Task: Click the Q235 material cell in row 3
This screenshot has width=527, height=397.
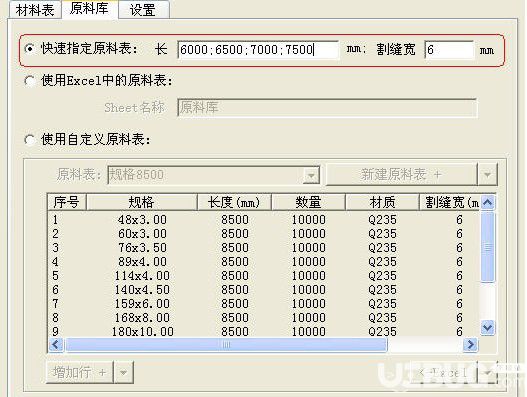Action: (x=382, y=248)
